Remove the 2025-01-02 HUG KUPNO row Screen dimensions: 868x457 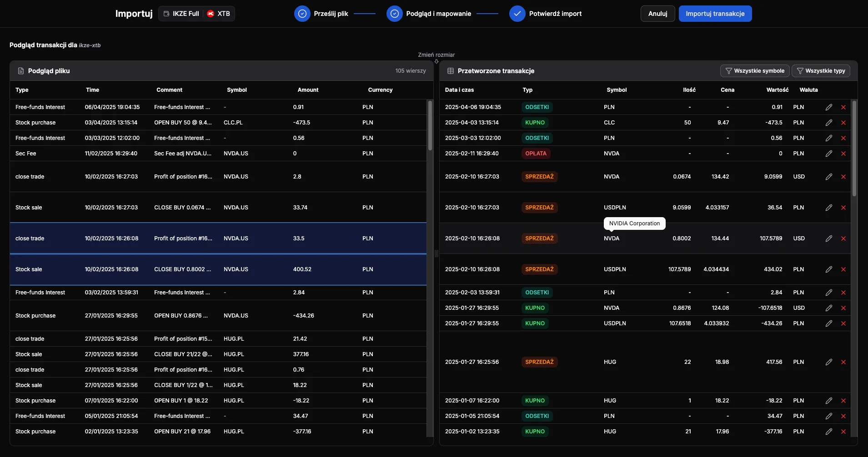844,431
